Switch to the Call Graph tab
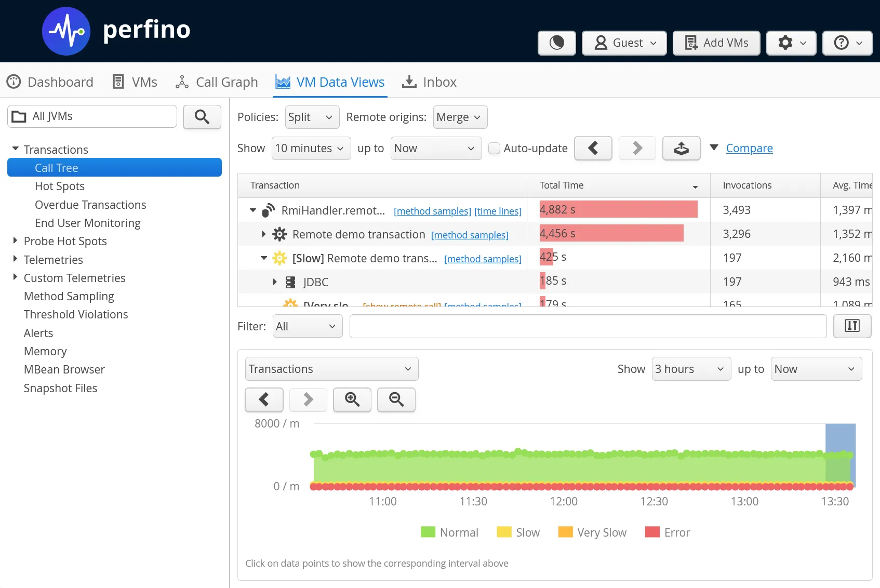The width and height of the screenshot is (880, 588). (x=217, y=82)
